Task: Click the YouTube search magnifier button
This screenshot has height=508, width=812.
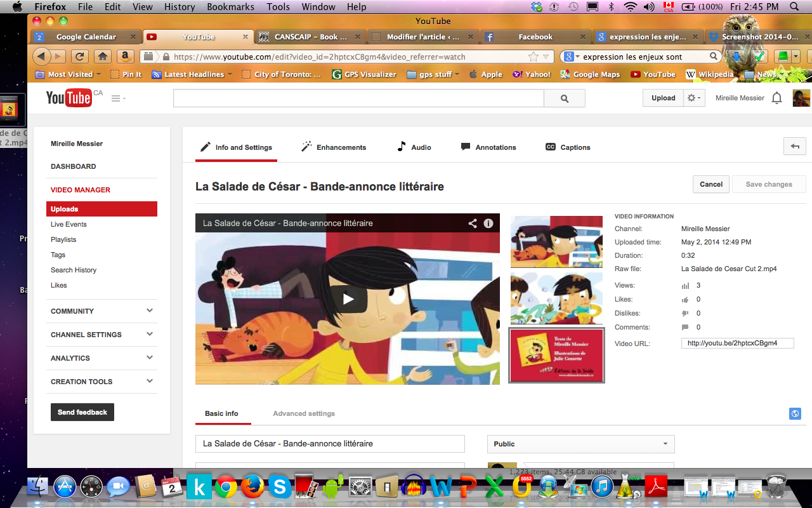Action: pos(565,98)
